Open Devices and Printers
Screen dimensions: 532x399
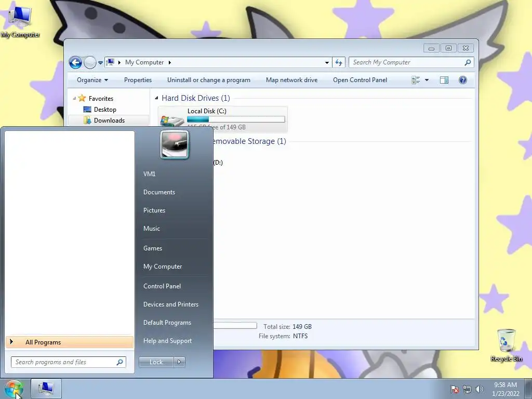tap(170, 304)
